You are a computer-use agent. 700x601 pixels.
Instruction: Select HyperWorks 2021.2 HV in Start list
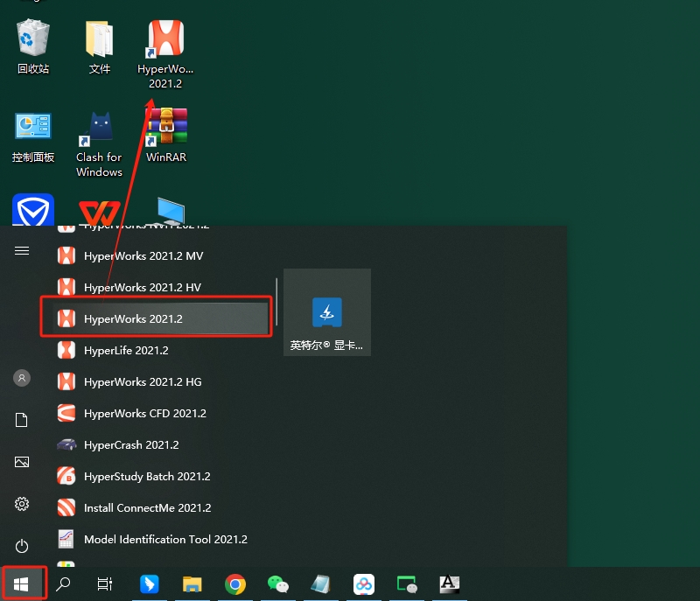coord(163,287)
